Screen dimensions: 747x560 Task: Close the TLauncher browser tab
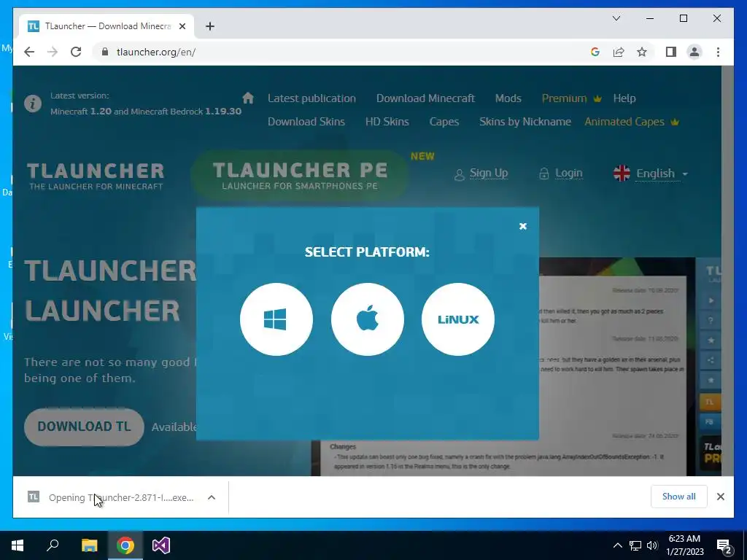point(182,26)
